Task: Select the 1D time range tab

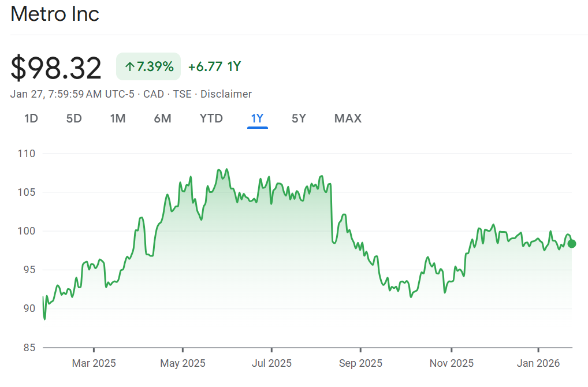Action: tap(31, 118)
